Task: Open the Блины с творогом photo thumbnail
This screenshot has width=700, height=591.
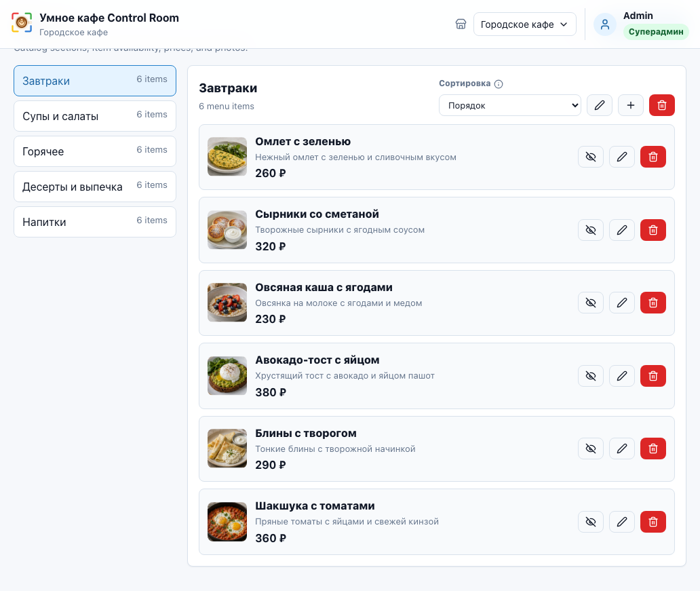Action: point(227,449)
